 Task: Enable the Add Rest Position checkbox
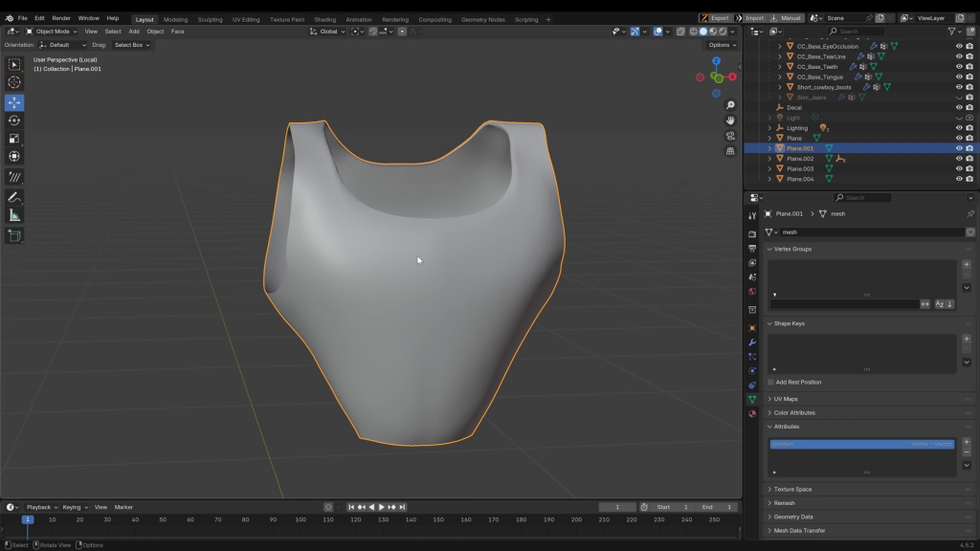coord(770,382)
